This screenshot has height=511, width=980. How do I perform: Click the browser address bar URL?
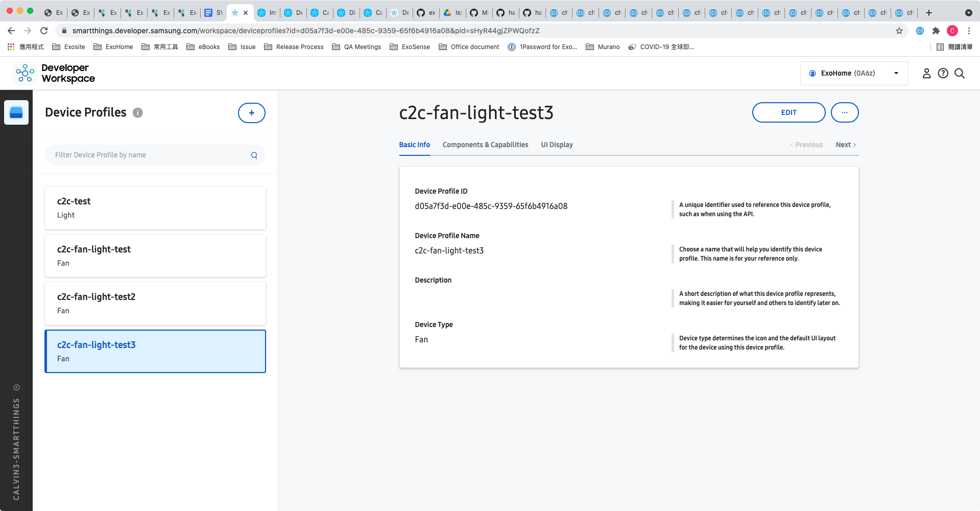tap(306, 31)
